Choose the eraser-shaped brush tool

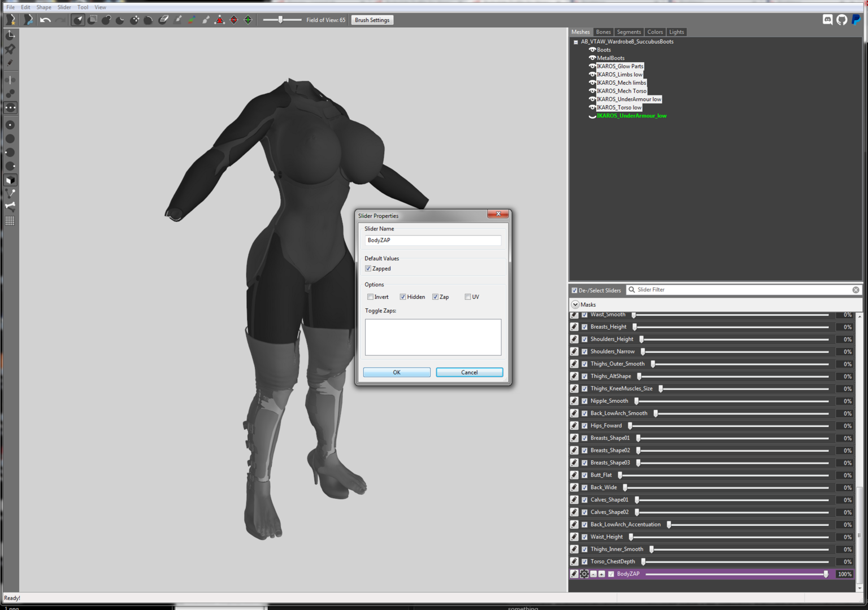163,20
